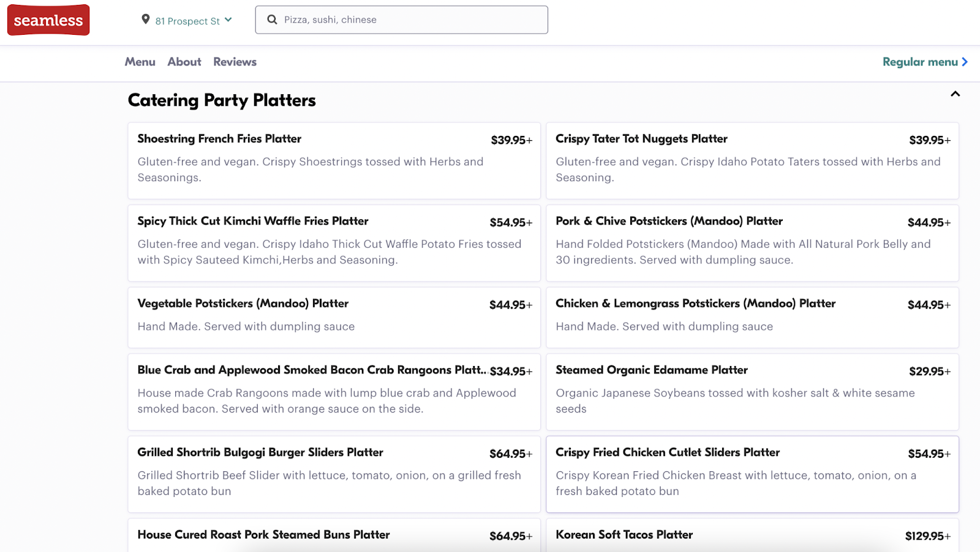980x552 pixels.
Task: Choose Crispy Fried Chicken Cutlet Sliders Platter
Action: 752,474
